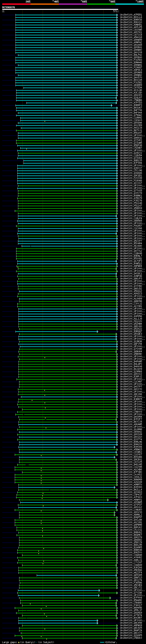The image size is (146, 644).
Task: Click the UniRef100_A7P7D3 label
Action: coord(131,103)
